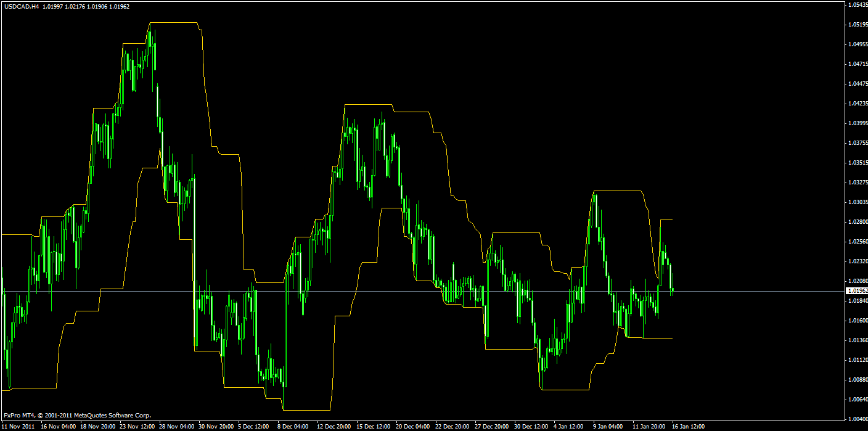Click the 1.05195 price axis label
This screenshot has height=431, width=868.
[858, 25]
